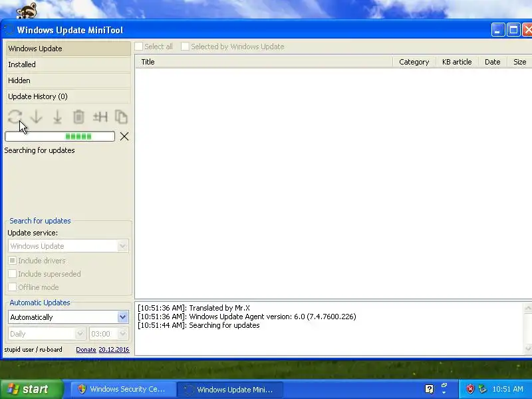Select the Windows Update tab
The height and width of the screenshot is (399, 532).
[x=68, y=49]
